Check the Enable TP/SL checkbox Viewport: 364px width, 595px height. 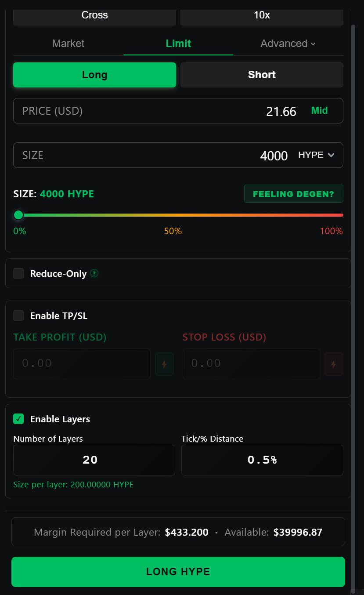(18, 316)
